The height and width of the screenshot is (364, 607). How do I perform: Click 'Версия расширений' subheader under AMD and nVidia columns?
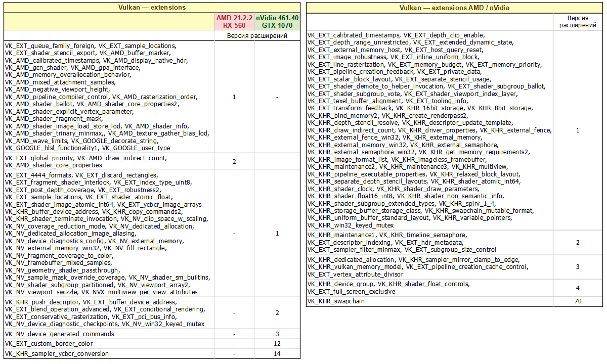pos(257,36)
